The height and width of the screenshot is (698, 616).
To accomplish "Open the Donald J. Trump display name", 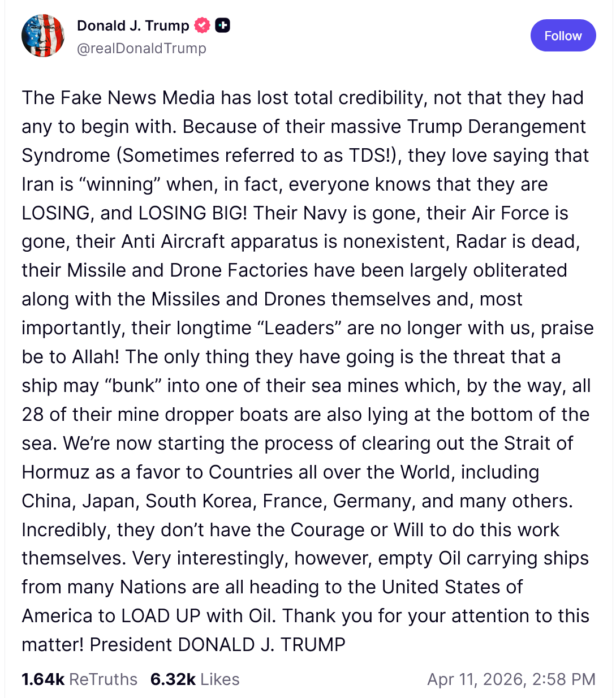I will coord(133,25).
